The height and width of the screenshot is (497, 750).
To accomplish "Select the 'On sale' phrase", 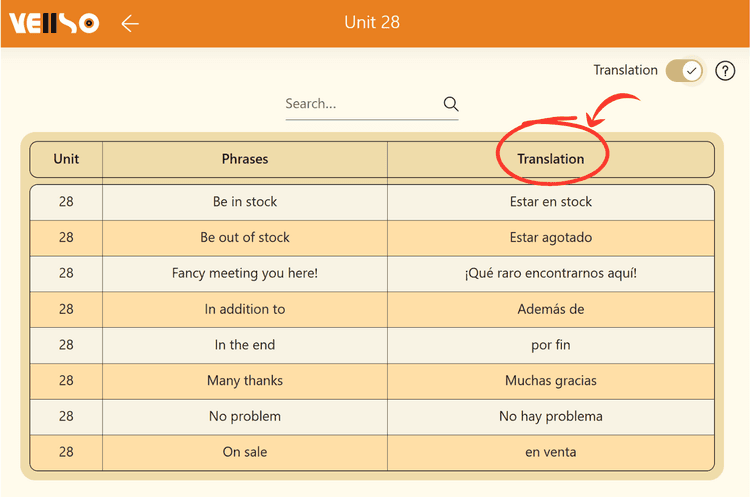I will pos(245,452).
